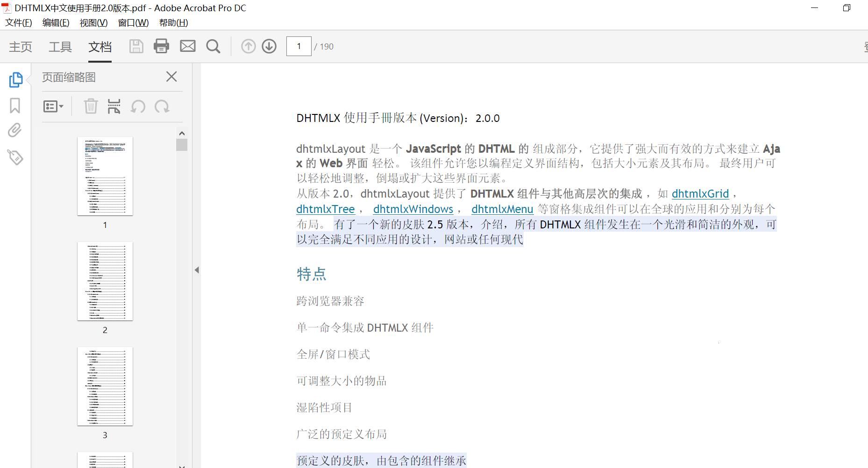Close the 页面缩略图 panel

tap(171, 77)
